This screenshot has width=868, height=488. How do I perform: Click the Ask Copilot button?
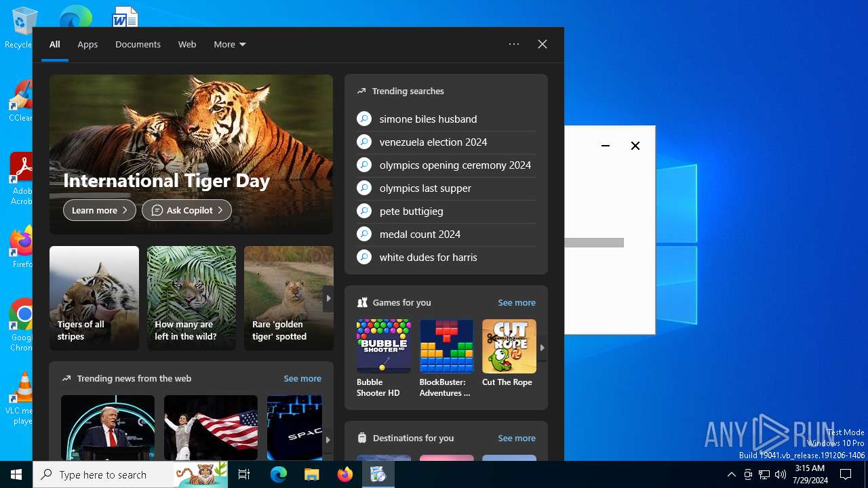tap(186, 210)
